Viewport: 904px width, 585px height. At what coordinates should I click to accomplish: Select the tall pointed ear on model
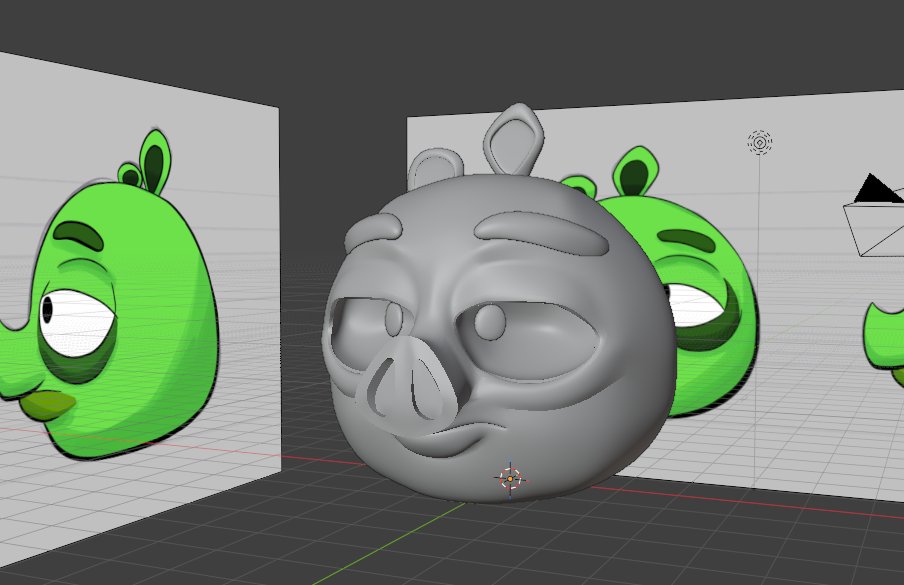[514, 139]
